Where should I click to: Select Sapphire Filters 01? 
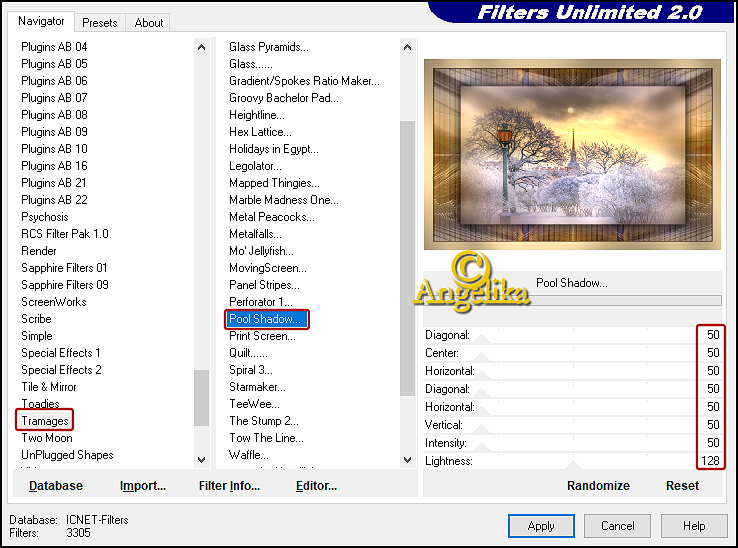[64, 268]
